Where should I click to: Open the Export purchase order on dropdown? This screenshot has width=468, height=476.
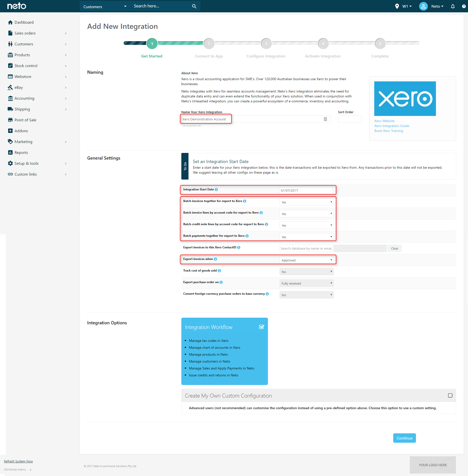click(x=306, y=283)
